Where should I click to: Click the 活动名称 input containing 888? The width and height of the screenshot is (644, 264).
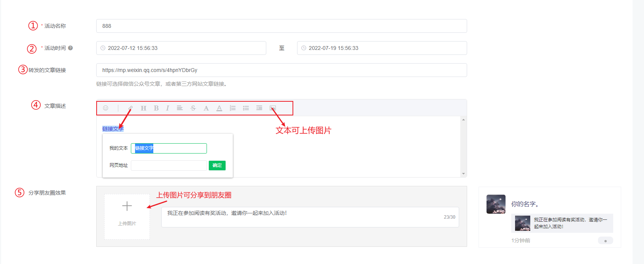281,26
